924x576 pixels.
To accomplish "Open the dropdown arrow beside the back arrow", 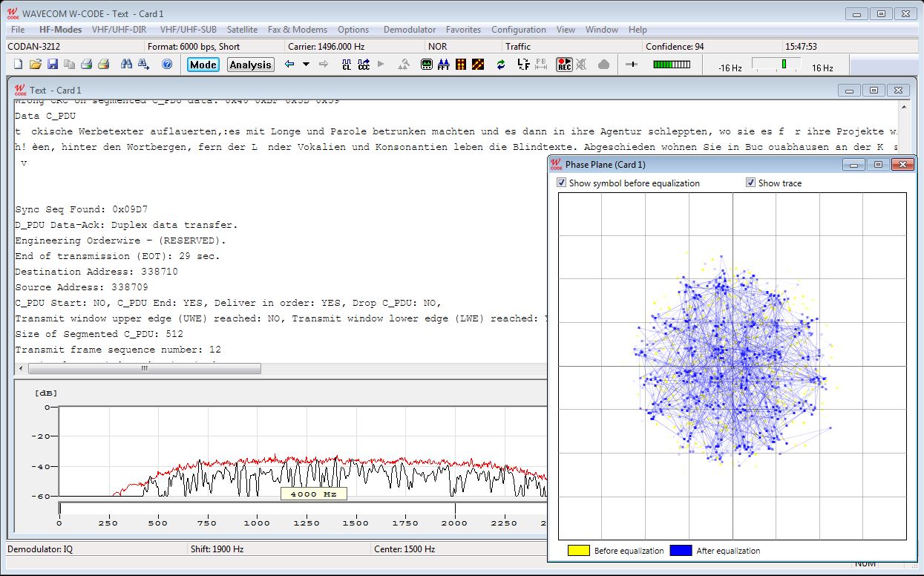I will [x=306, y=65].
